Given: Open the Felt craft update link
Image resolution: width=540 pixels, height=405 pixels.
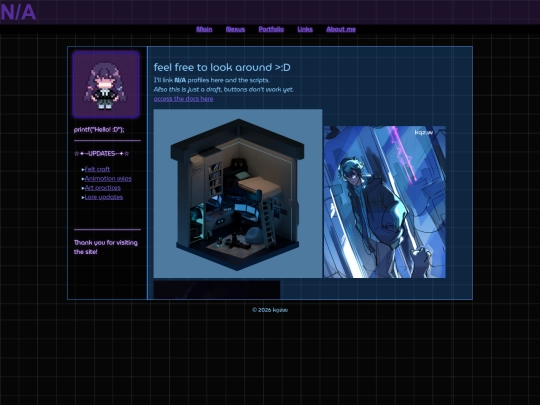Looking at the screenshot, I should [x=97, y=169].
